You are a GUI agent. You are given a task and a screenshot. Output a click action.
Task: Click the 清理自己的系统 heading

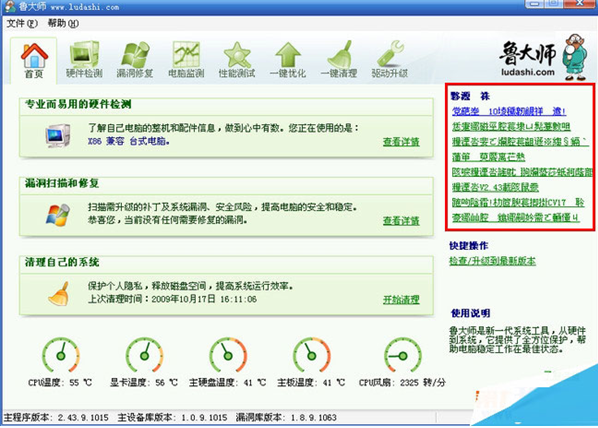[x=62, y=262]
